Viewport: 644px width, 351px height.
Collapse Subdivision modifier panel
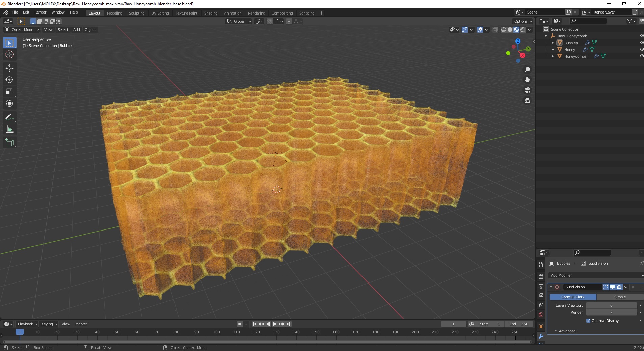[551, 287]
